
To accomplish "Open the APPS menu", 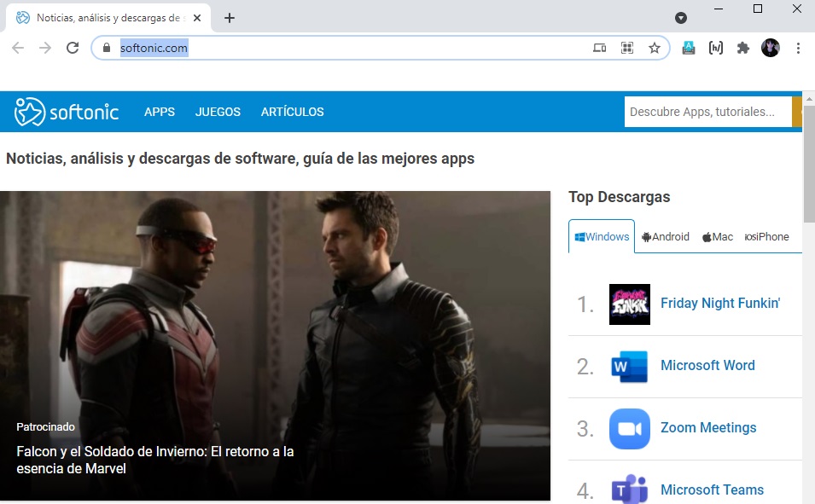I will [160, 112].
